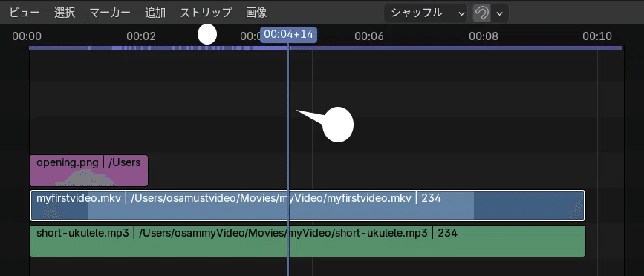The height and width of the screenshot is (276, 644).
Task: Click the 00:04+14 playhead frame indicator
Action: pyautogui.click(x=288, y=35)
